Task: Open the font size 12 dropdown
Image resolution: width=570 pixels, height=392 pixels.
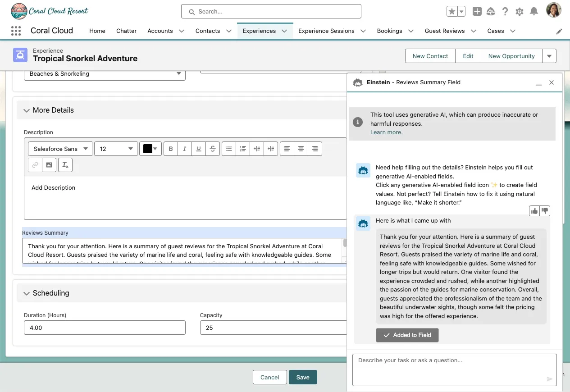Action: tap(116, 149)
